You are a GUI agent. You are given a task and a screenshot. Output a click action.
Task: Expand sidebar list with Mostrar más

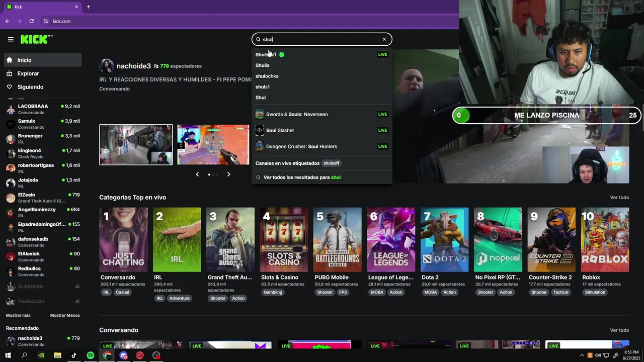pyautogui.click(x=18, y=315)
